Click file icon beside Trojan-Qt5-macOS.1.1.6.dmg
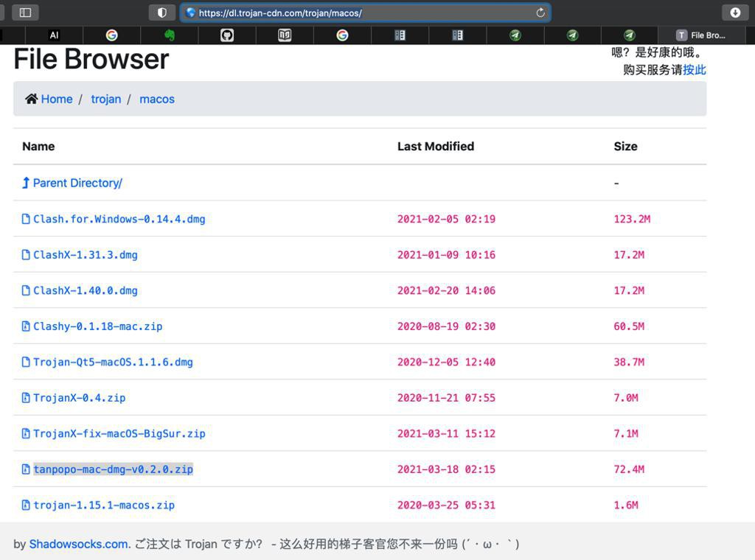The image size is (755, 560). [x=26, y=362]
